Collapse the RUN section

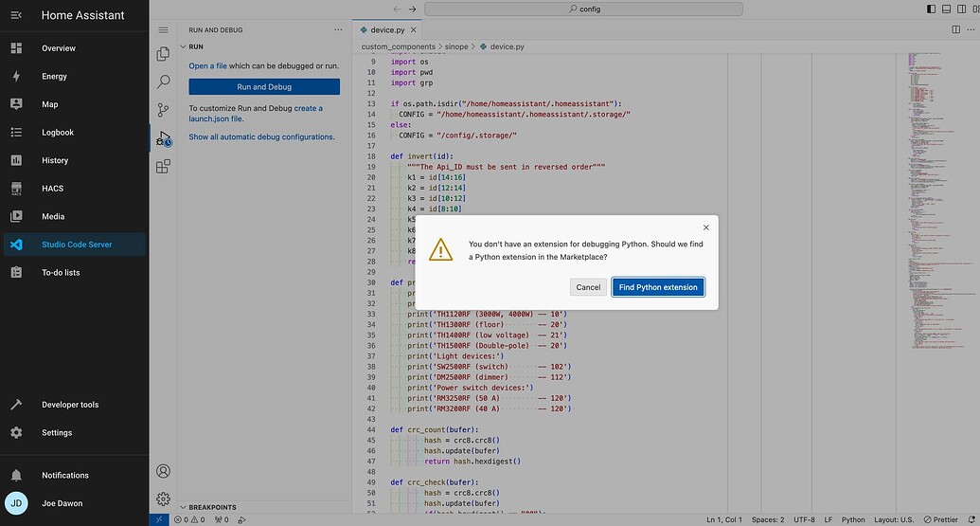click(264, 46)
